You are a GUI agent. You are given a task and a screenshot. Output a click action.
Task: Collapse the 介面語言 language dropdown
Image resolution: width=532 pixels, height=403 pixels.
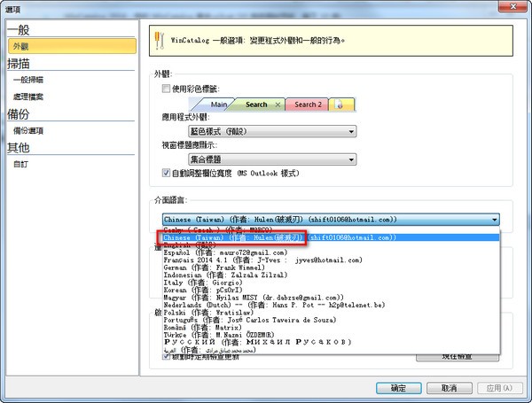(x=494, y=219)
